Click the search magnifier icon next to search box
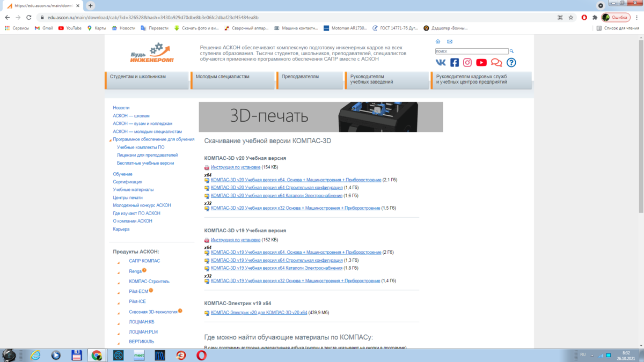This screenshot has height=362, width=644. pyautogui.click(x=512, y=51)
